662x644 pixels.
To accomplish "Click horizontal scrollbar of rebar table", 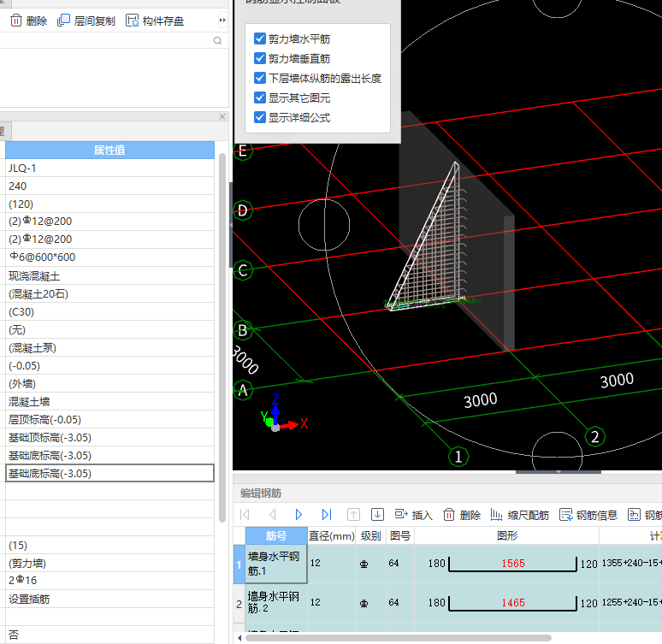I will (398, 638).
